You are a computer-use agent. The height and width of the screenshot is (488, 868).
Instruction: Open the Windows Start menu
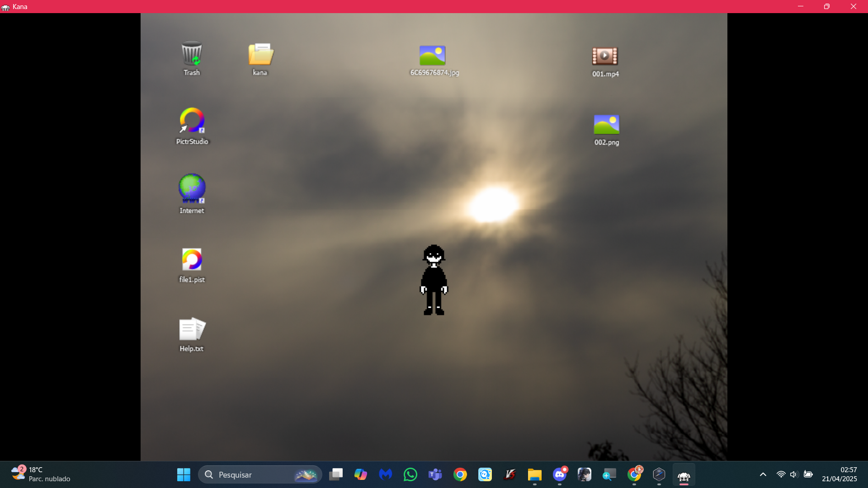184,474
